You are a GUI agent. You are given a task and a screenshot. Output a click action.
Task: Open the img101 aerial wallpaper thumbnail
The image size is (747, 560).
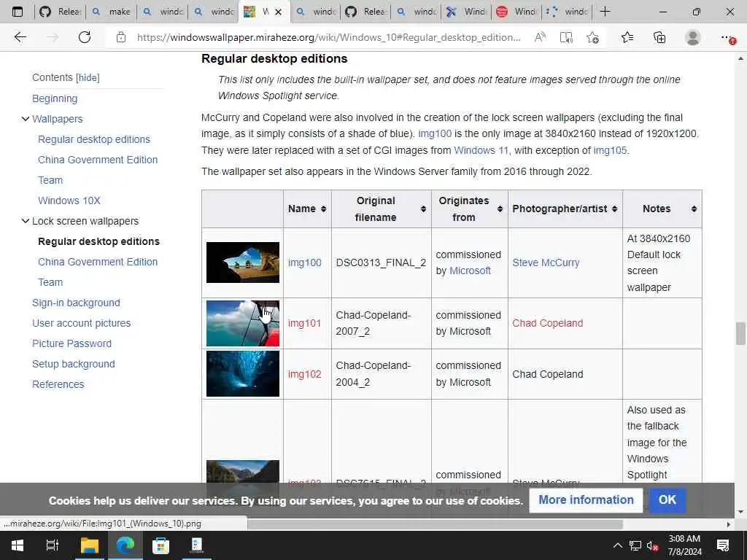pos(243,323)
